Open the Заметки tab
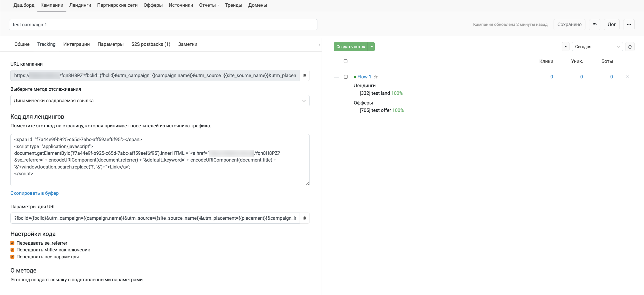This screenshot has width=644, height=295. point(187,44)
